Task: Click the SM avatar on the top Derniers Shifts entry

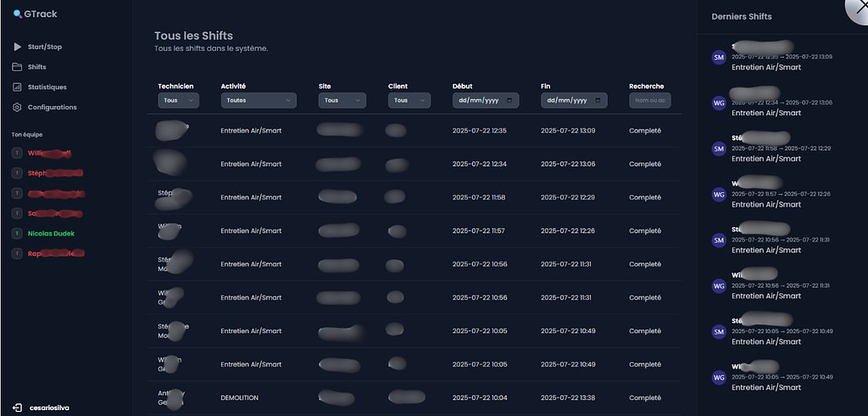Action: coord(719,58)
